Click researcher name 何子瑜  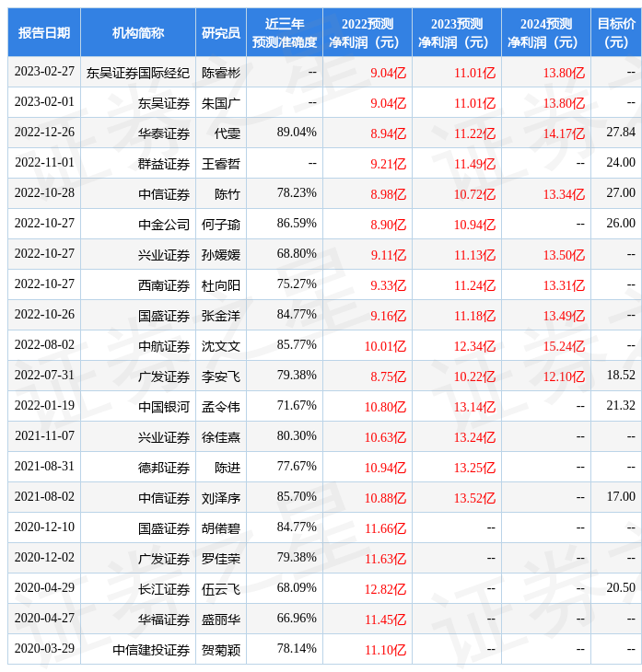[x=221, y=225]
